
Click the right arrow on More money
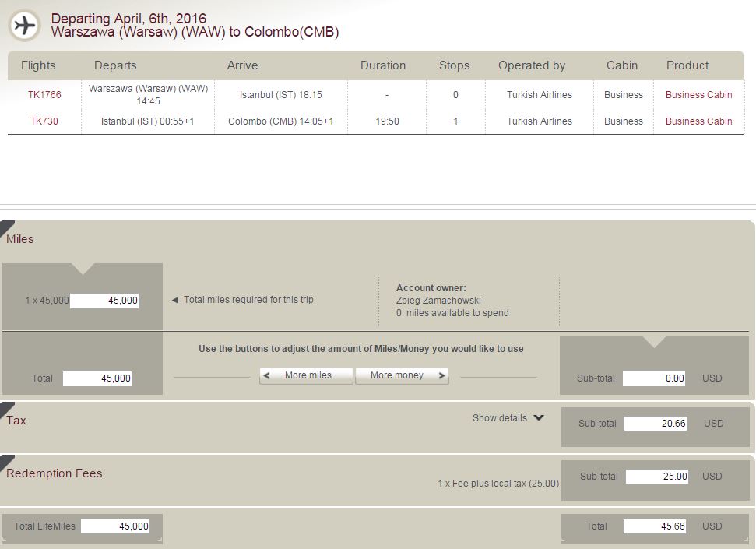(441, 375)
